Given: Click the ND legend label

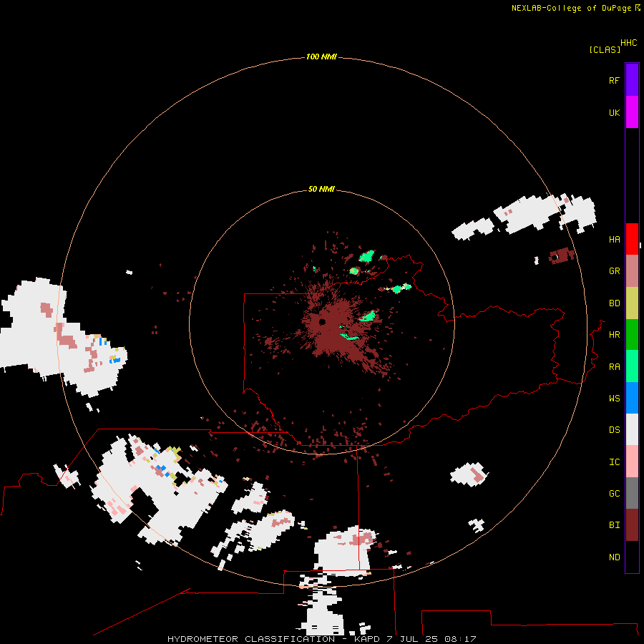Looking at the screenshot, I should [614, 557].
